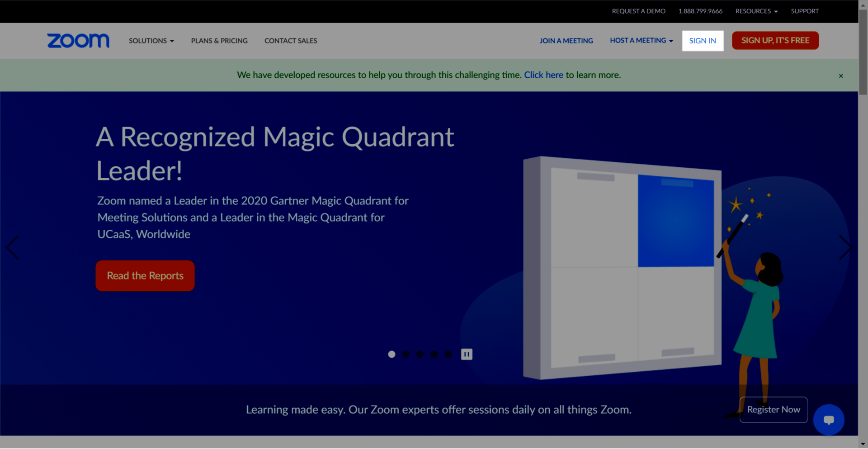The height and width of the screenshot is (449, 868).
Task: Click 'Learning made easy' banner text
Action: [439, 410]
